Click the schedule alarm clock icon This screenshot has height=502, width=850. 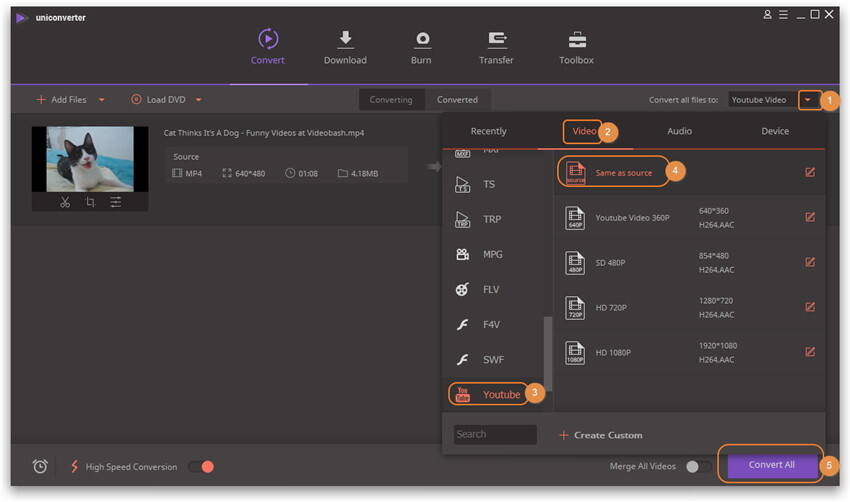tap(40, 466)
